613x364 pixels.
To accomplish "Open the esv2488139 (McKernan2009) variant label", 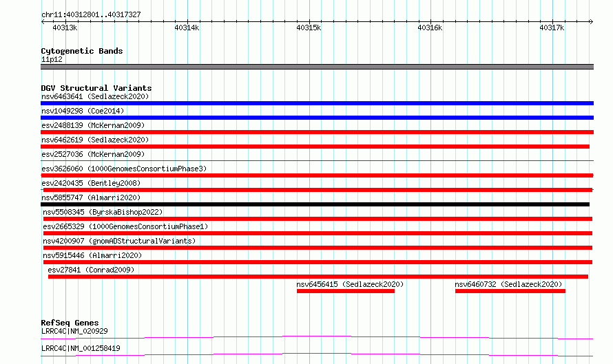I will click(x=93, y=125).
